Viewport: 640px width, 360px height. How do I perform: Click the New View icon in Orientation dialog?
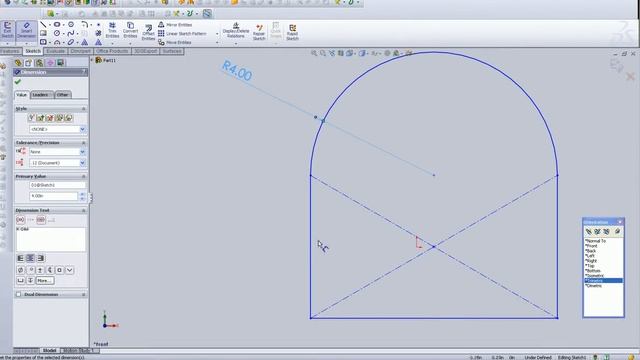pyautogui.click(x=588, y=231)
